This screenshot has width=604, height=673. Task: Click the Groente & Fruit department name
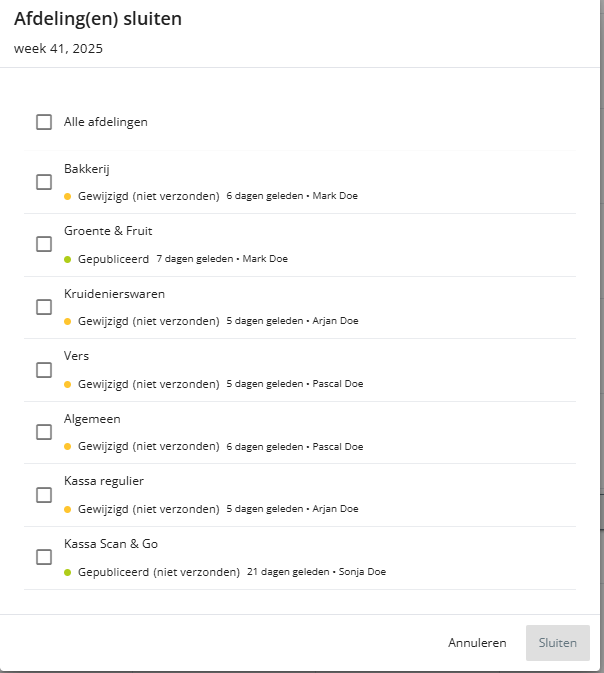(x=108, y=231)
